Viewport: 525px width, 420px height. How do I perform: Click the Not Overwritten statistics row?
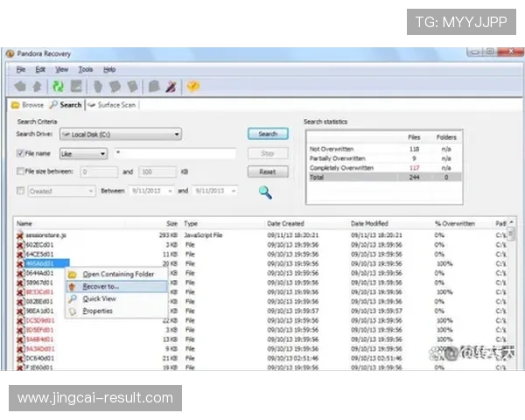click(x=384, y=149)
